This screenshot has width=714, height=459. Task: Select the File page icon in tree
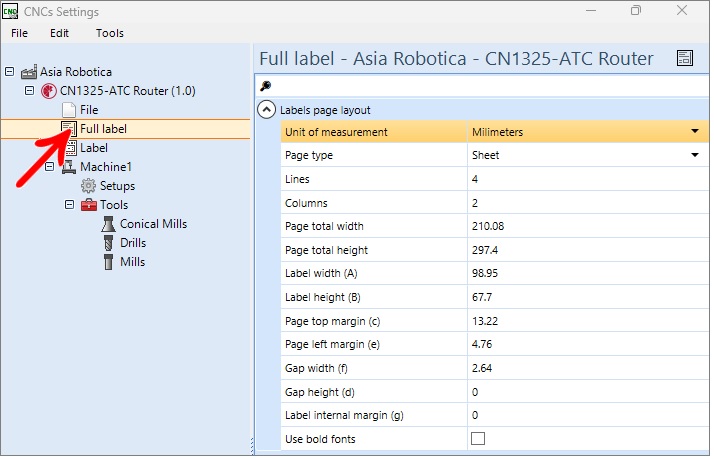pyautogui.click(x=69, y=110)
